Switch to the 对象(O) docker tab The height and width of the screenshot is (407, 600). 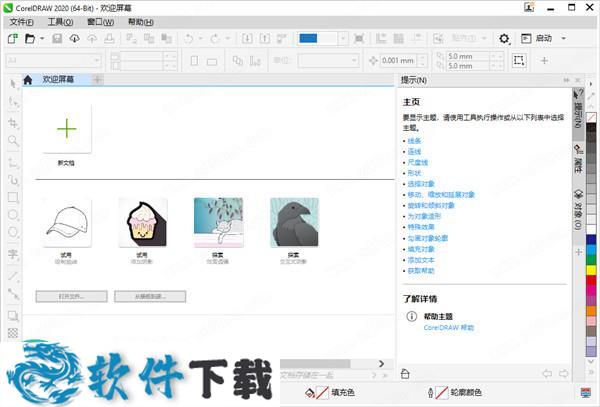point(578,210)
